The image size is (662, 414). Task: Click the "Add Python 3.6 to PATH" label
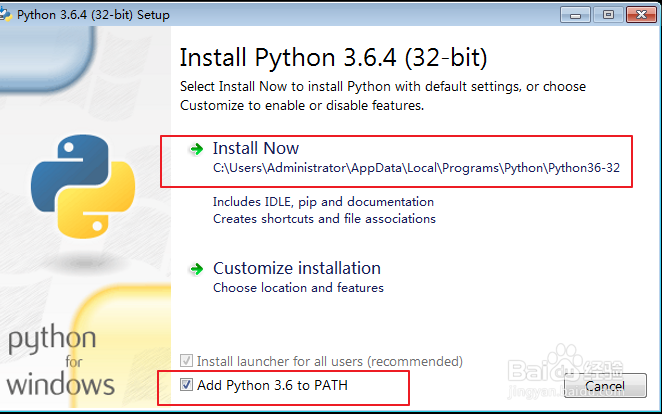pos(272,385)
